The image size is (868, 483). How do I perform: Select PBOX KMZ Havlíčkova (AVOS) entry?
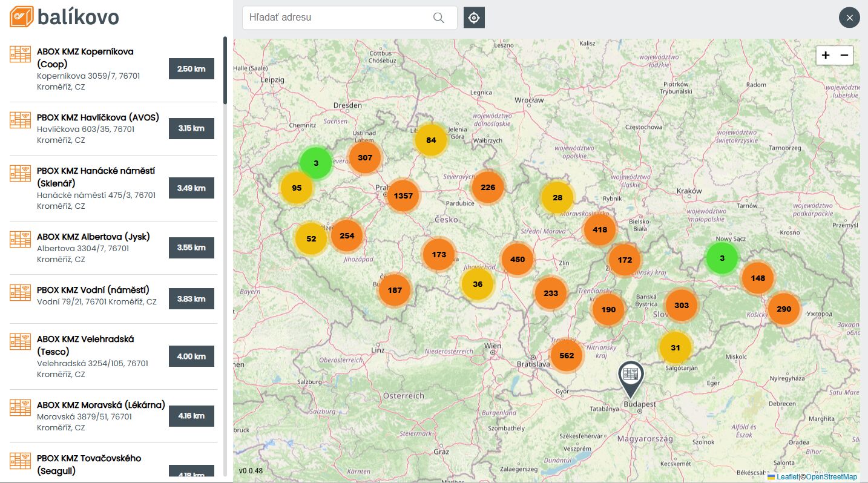(98, 117)
